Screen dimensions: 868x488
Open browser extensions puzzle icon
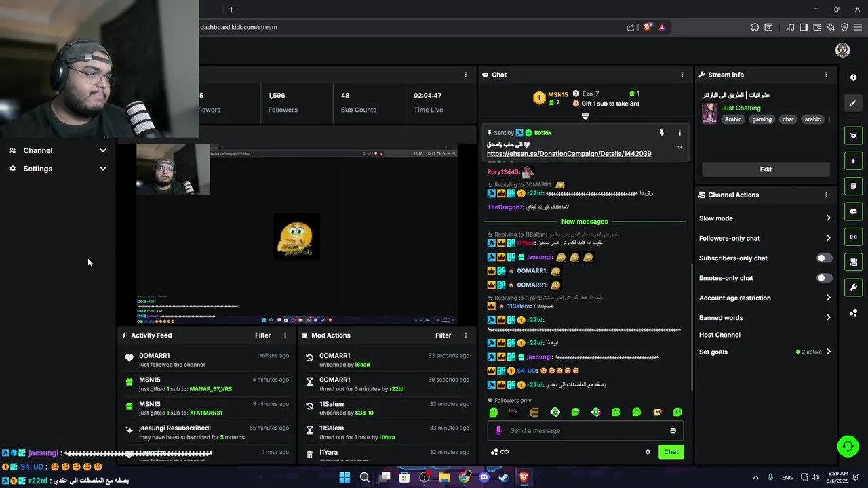click(755, 27)
